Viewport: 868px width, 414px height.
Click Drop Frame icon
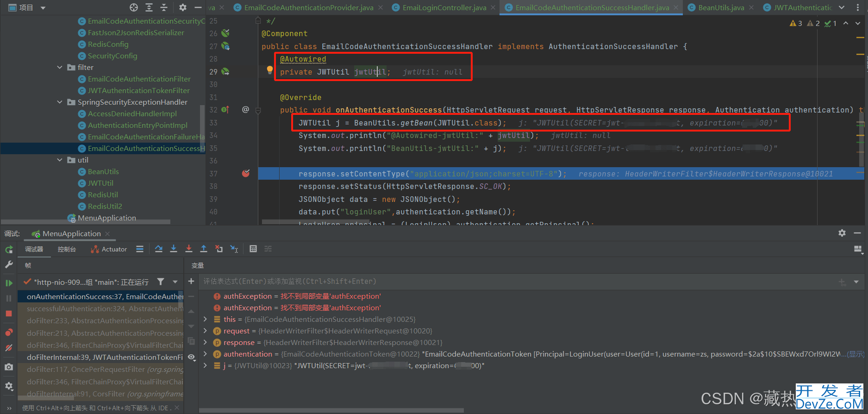click(219, 249)
